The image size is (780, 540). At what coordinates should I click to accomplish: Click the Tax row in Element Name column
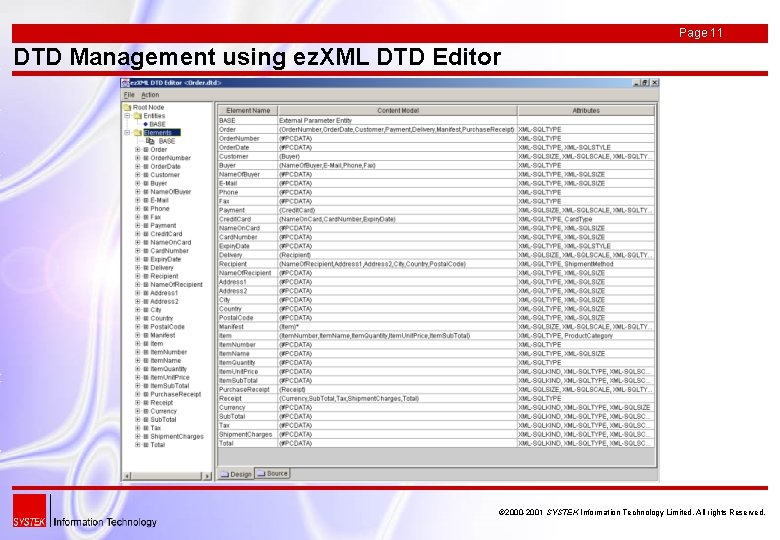(248, 425)
